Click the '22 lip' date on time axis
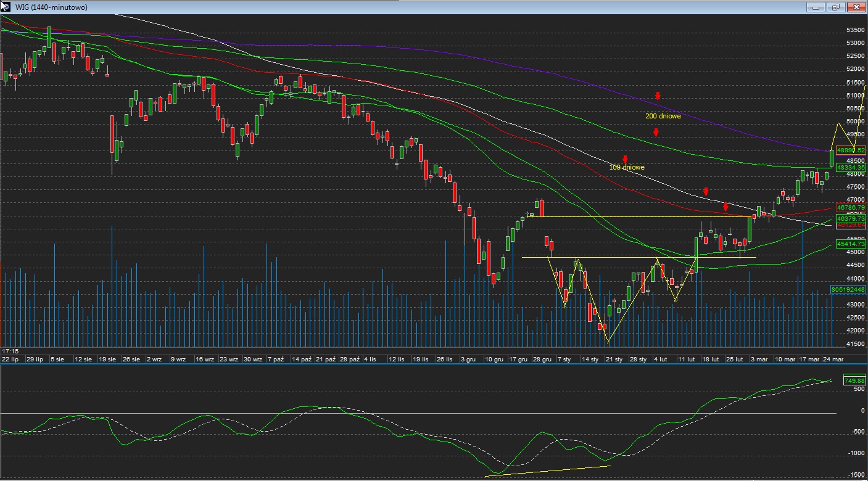Screen dimensions: 868x481 point(10,358)
